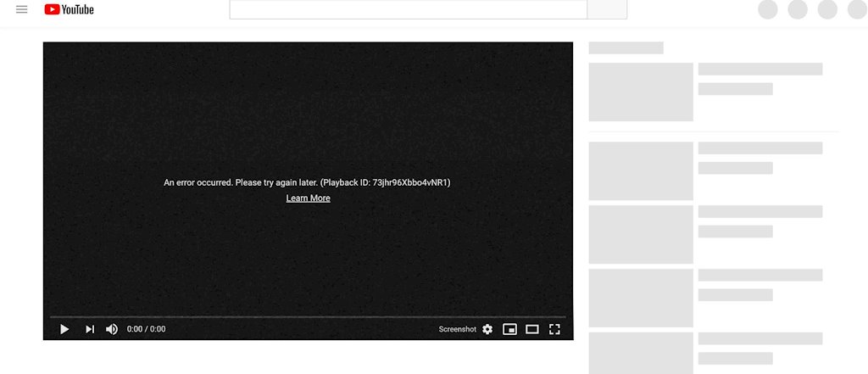Enter full screen with the fullscreen icon
Screen dimensions: 868x374
(554, 329)
